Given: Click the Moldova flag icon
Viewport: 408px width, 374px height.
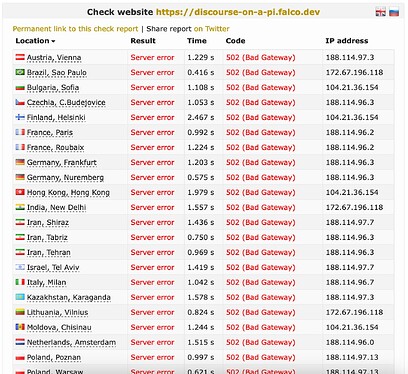Looking at the screenshot, I should 20,327.
